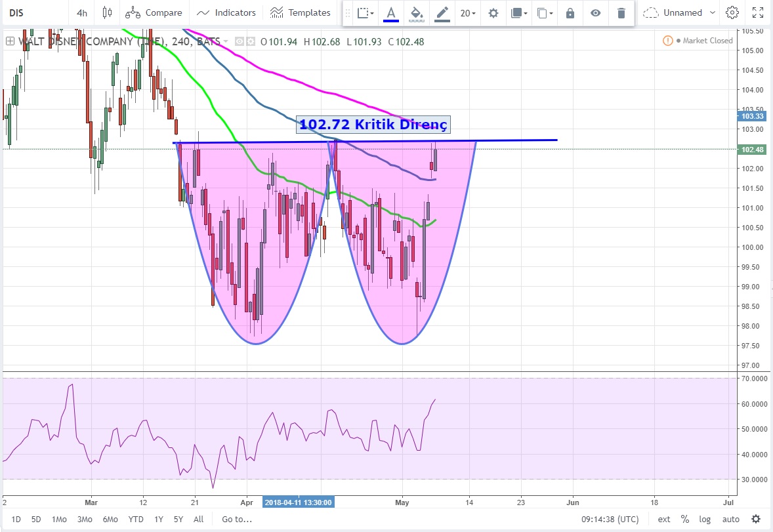
Task: Click the text color tool with blue underline
Action: (x=391, y=13)
